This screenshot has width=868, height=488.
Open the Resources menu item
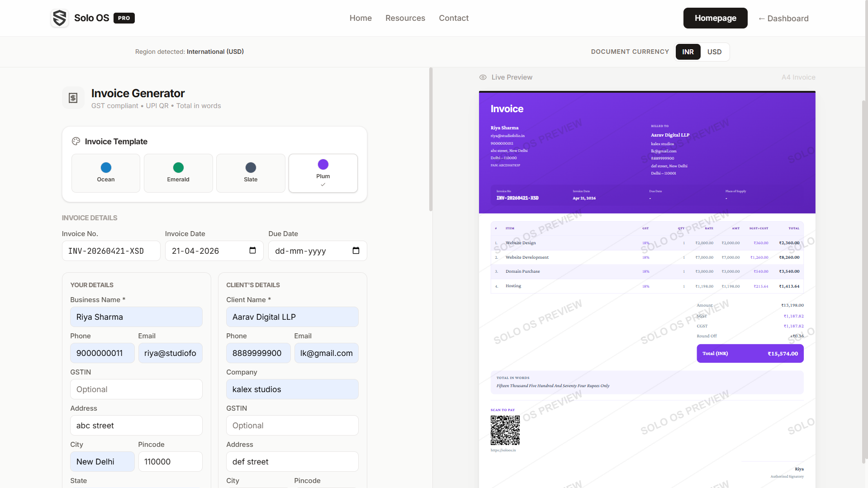point(405,18)
